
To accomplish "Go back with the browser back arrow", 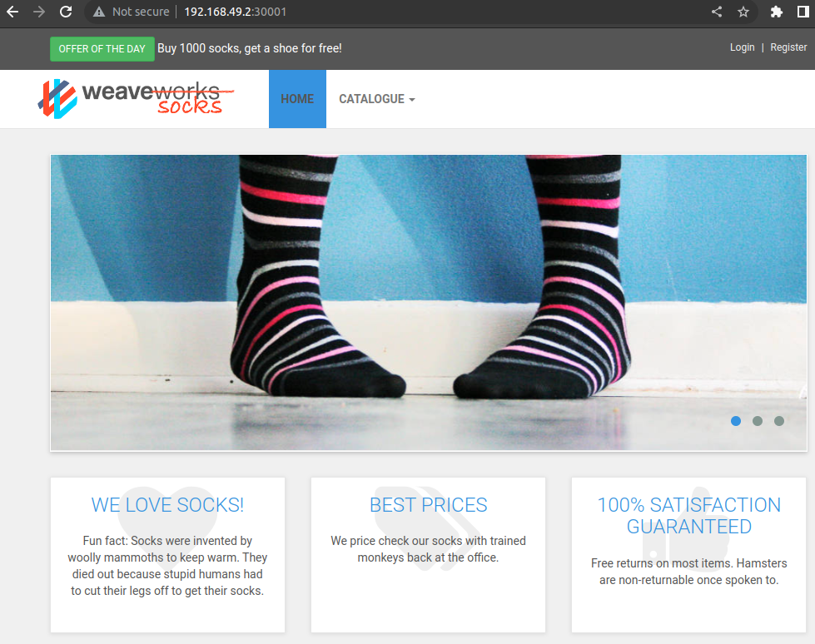I will point(12,12).
